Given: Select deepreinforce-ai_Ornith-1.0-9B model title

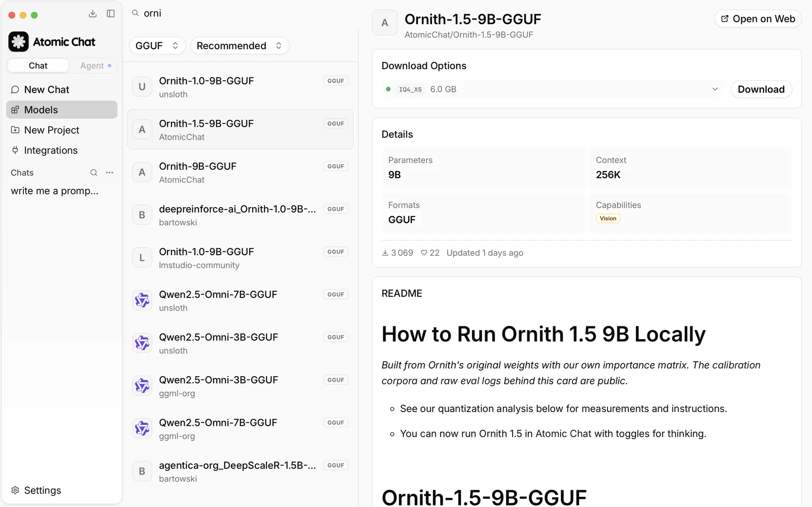Looking at the screenshot, I should (x=238, y=209).
